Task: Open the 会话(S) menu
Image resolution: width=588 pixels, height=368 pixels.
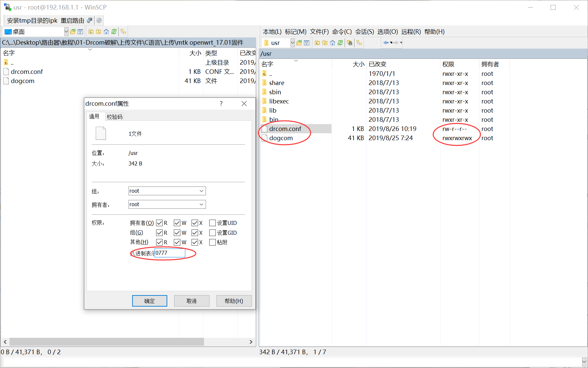Action: 364,32
